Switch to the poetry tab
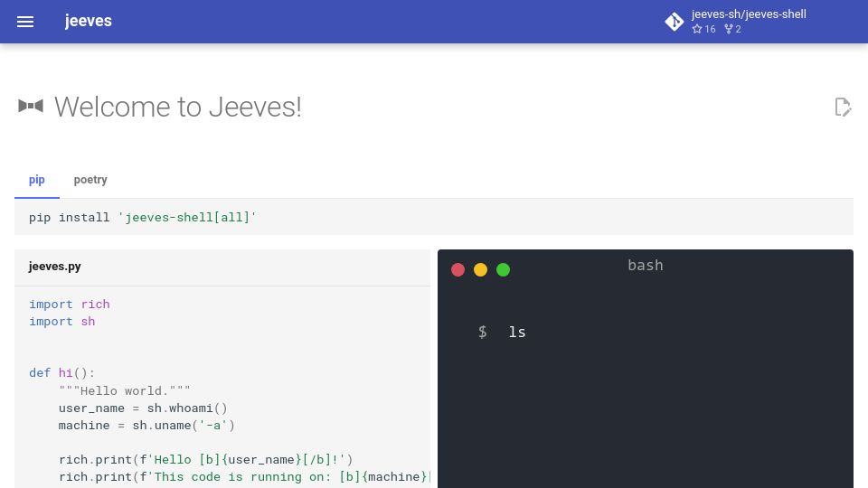This screenshot has height=488, width=868. pyautogui.click(x=90, y=180)
